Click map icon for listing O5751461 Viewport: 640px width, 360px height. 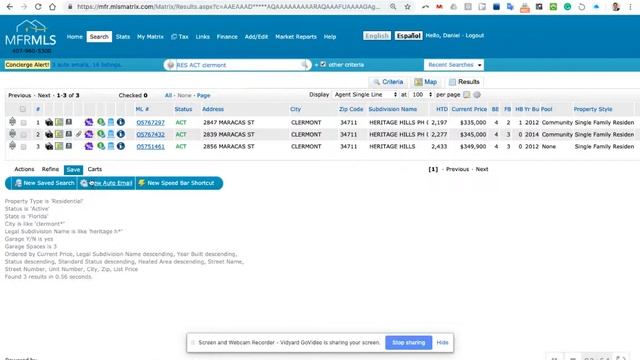click(x=59, y=146)
